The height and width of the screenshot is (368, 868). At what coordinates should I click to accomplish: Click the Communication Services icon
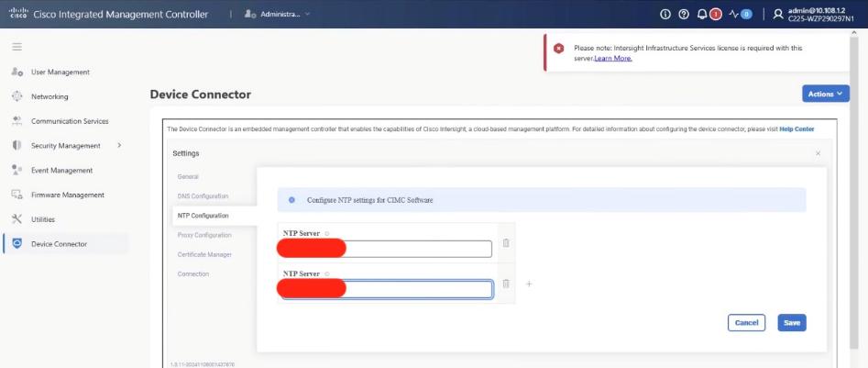pyautogui.click(x=17, y=121)
